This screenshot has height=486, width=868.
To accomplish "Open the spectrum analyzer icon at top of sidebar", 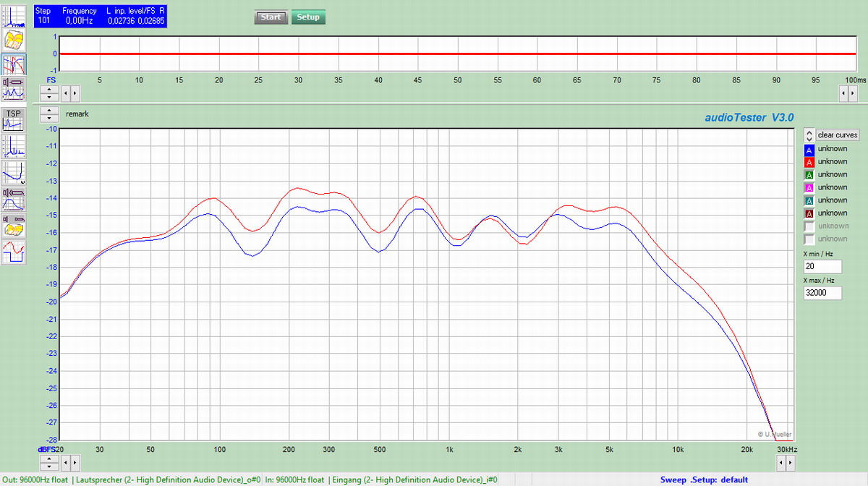I will (14, 14).
